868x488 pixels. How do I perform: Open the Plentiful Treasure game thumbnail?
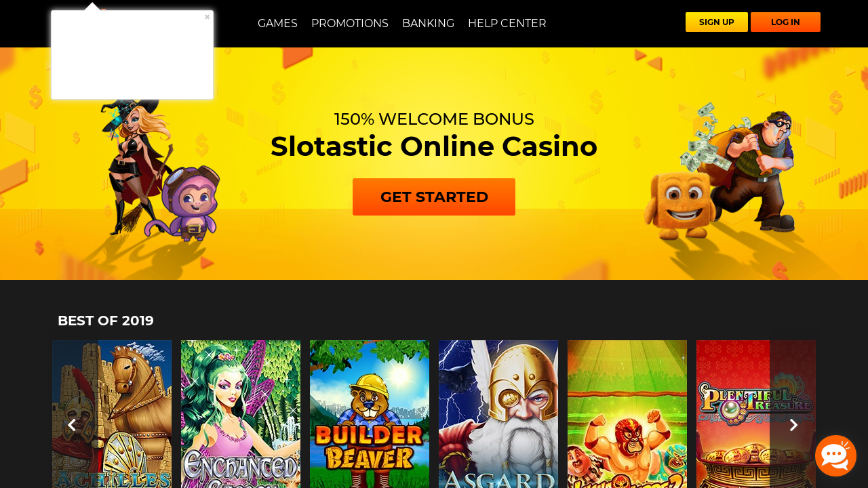click(756, 414)
